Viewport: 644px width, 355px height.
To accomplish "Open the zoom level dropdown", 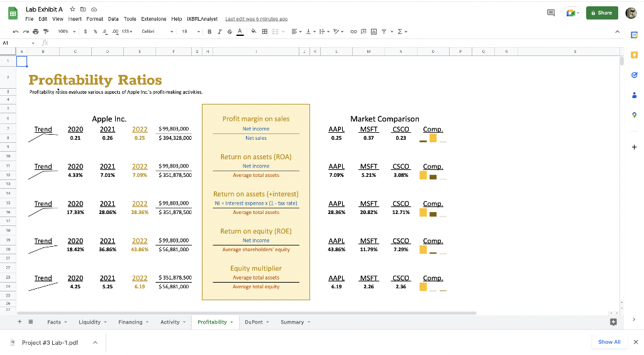I will (x=67, y=31).
